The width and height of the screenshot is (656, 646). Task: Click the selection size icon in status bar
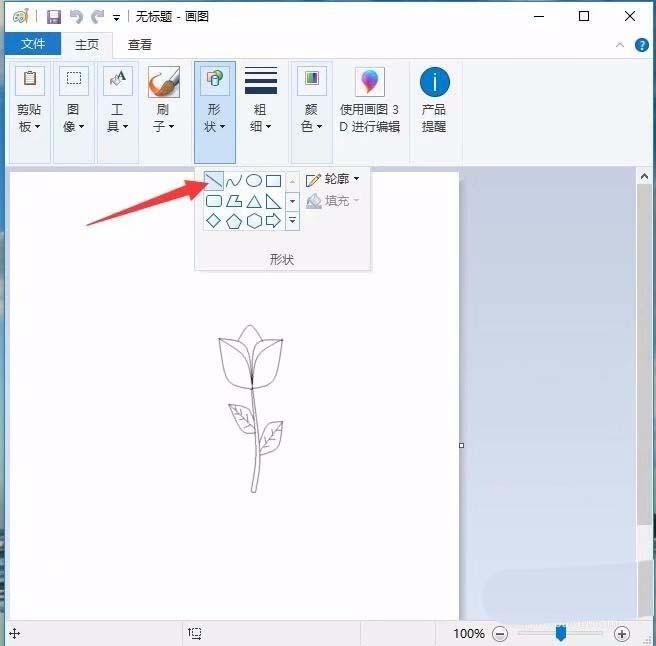[x=195, y=633]
